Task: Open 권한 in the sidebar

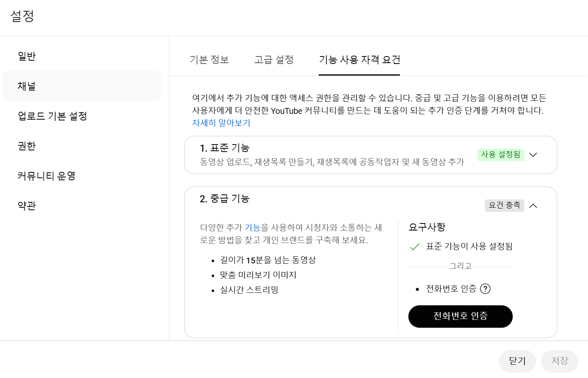Action: coord(82,146)
